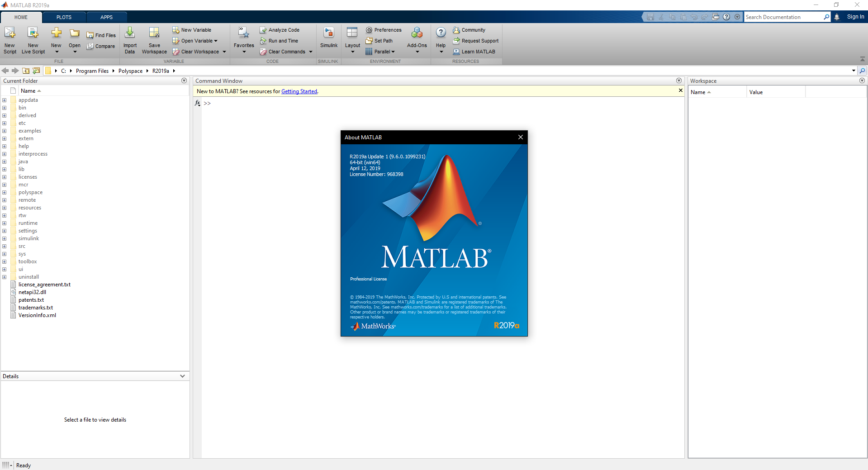Open Set Path dialog
Viewport: 868px width, 470px height.
379,41
